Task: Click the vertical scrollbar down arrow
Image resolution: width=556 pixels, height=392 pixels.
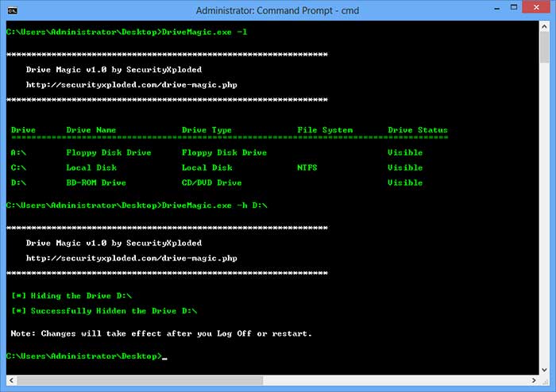Action: coord(544,369)
